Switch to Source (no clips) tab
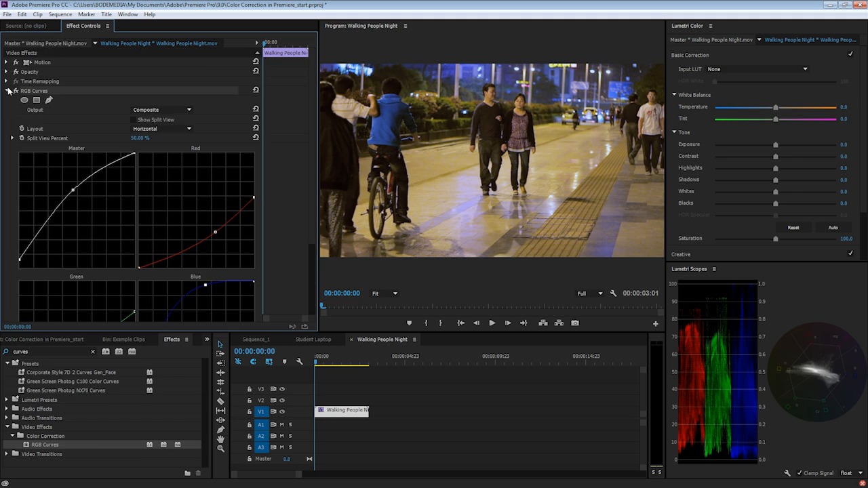 pyautogui.click(x=26, y=26)
